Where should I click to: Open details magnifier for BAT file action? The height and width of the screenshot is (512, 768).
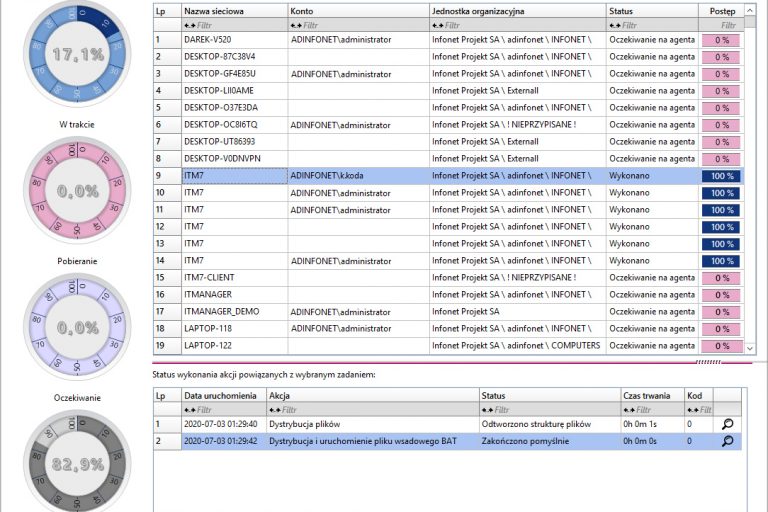[728, 441]
